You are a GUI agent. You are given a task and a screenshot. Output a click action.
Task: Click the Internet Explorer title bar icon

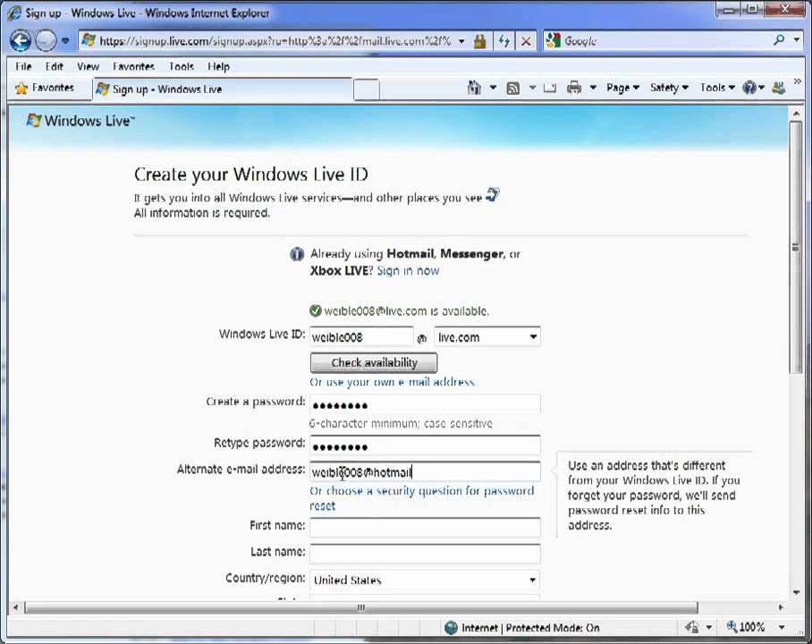coord(14,13)
